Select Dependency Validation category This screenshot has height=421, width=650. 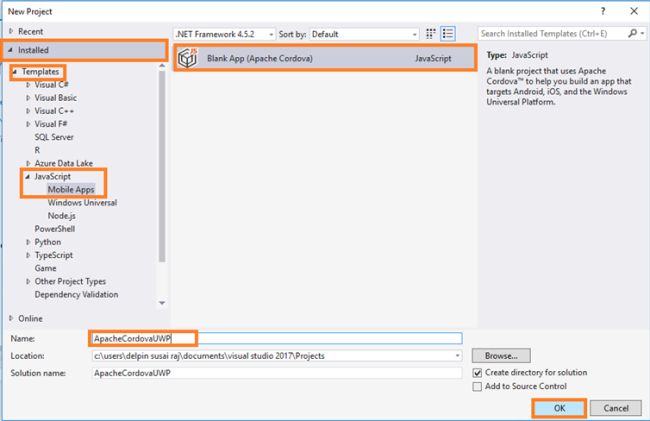click(76, 295)
